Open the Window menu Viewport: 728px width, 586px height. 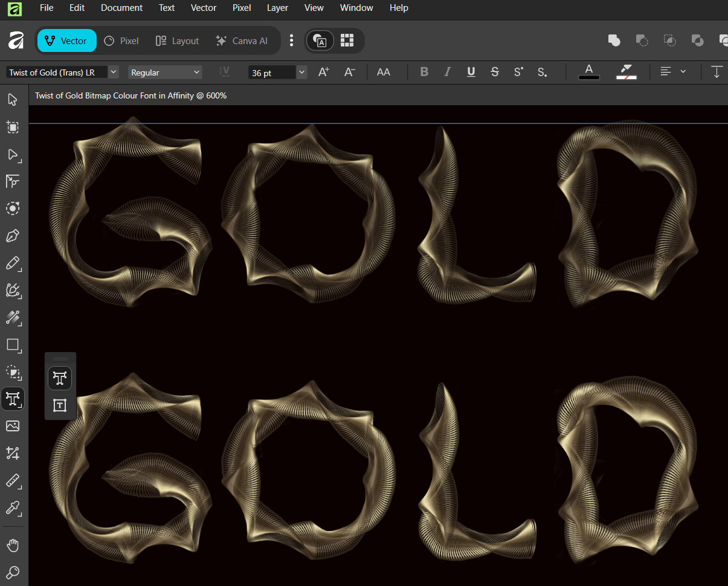[x=356, y=8]
